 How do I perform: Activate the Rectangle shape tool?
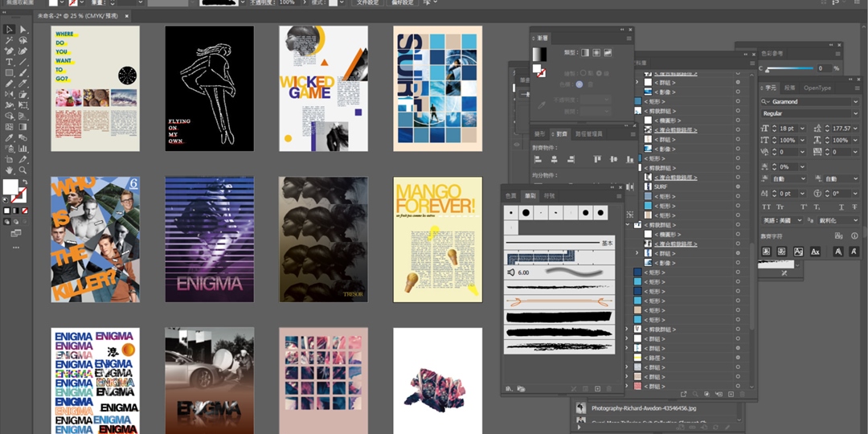[x=9, y=73]
